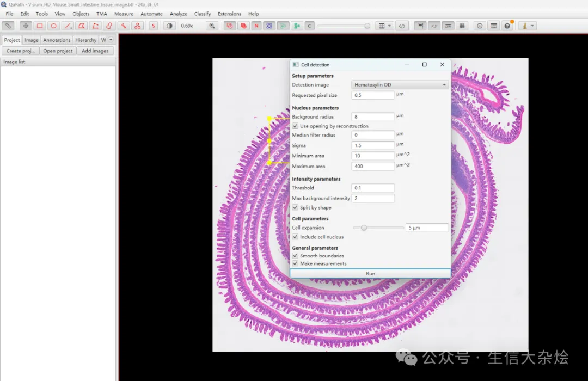Screen dimensions: 588x381
Task: Open the preferences gear icon
Action: tap(480, 26)
